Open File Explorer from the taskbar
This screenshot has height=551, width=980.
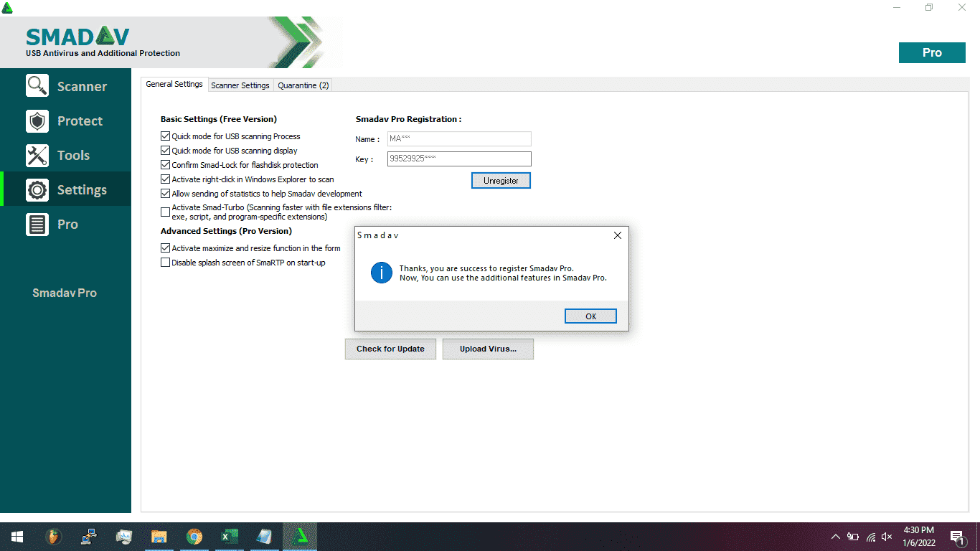(159, 536)
